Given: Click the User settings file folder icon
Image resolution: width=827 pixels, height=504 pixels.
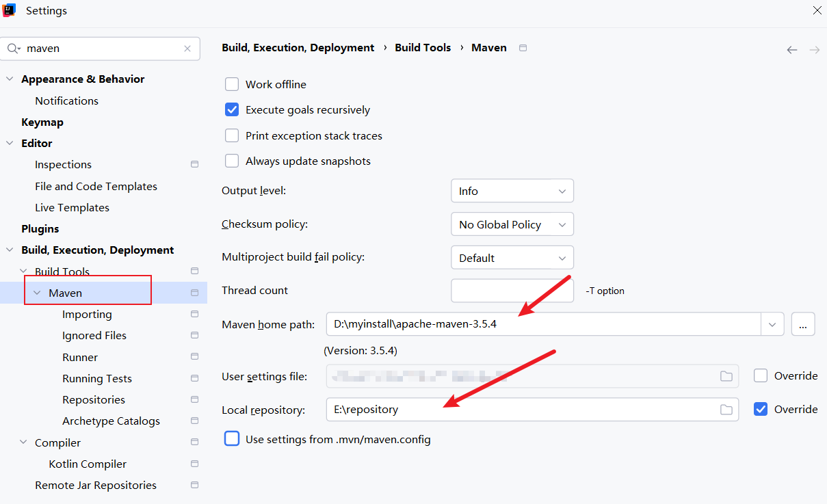Looking at the screenshot, I should 726,376.
